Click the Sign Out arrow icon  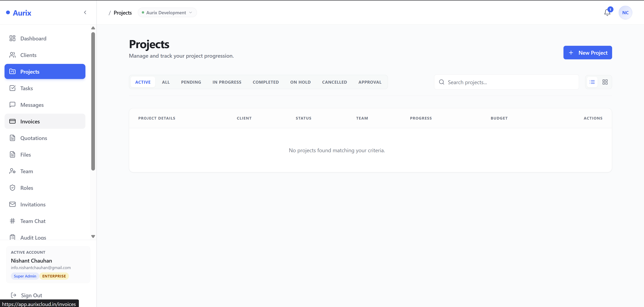pyautogui.click(x=13, y=295)
